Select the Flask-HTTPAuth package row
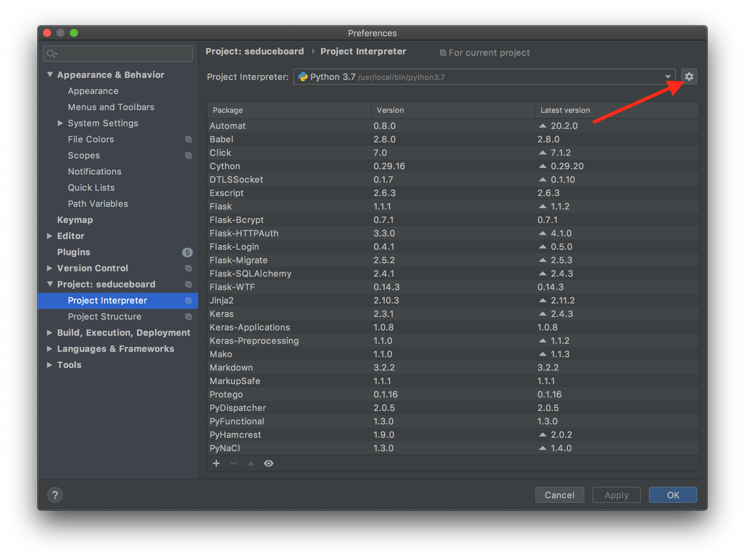The height and width of the screenshot is (560, 745). (453, 233)
